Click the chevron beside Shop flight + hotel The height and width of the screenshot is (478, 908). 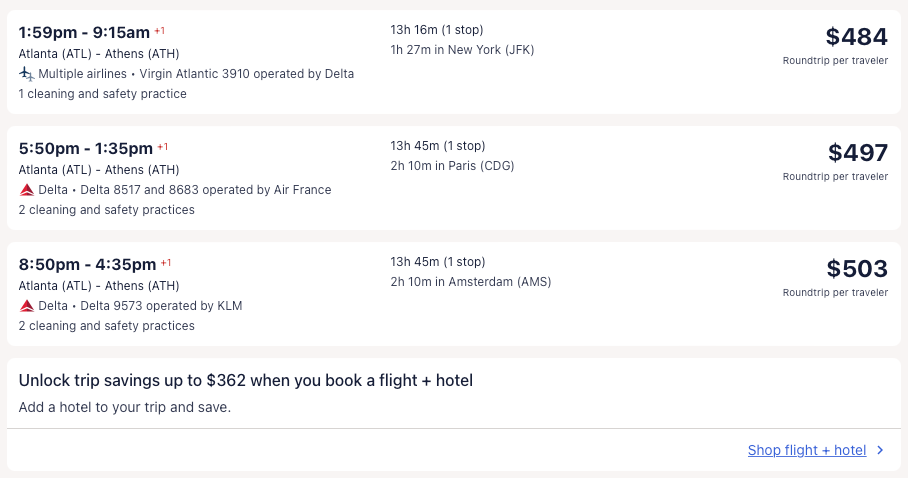tap(880, 450)
